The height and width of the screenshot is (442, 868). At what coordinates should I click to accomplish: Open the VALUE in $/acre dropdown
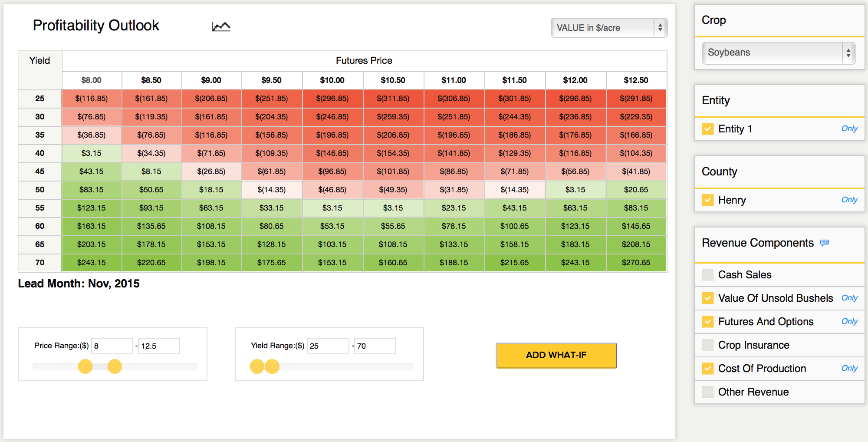coord(608,27)
